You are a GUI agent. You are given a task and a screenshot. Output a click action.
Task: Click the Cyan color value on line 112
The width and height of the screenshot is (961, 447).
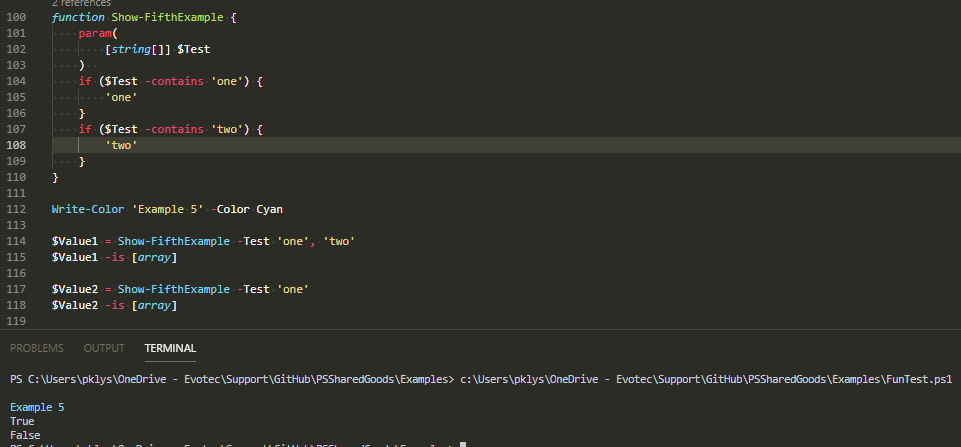[x=271, y=209]
